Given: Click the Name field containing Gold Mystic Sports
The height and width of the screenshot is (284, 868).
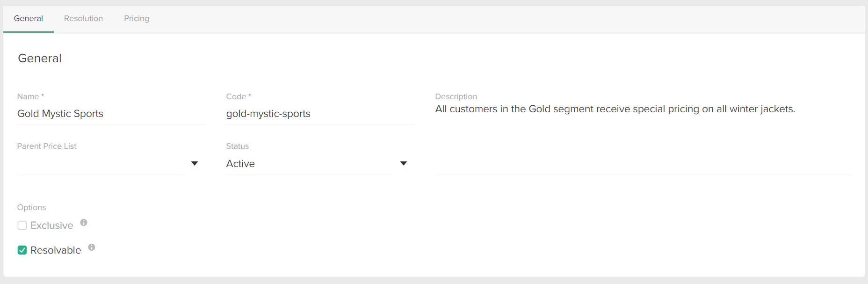Looking at the screenshot, I should point(111,114).
